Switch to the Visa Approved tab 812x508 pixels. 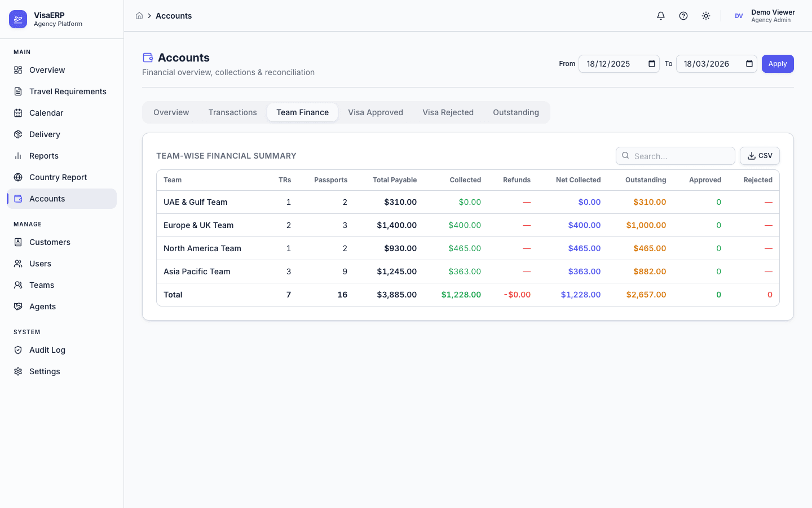click(376, 112)
